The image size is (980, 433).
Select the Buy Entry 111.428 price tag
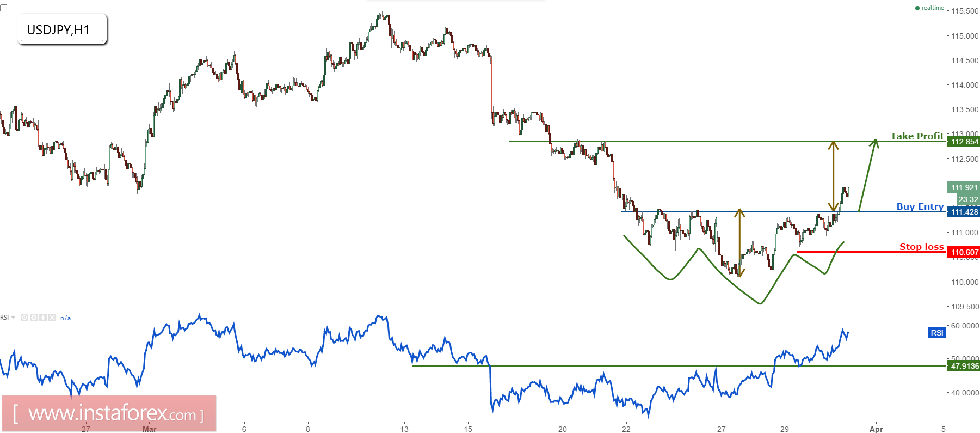(964, 212)
